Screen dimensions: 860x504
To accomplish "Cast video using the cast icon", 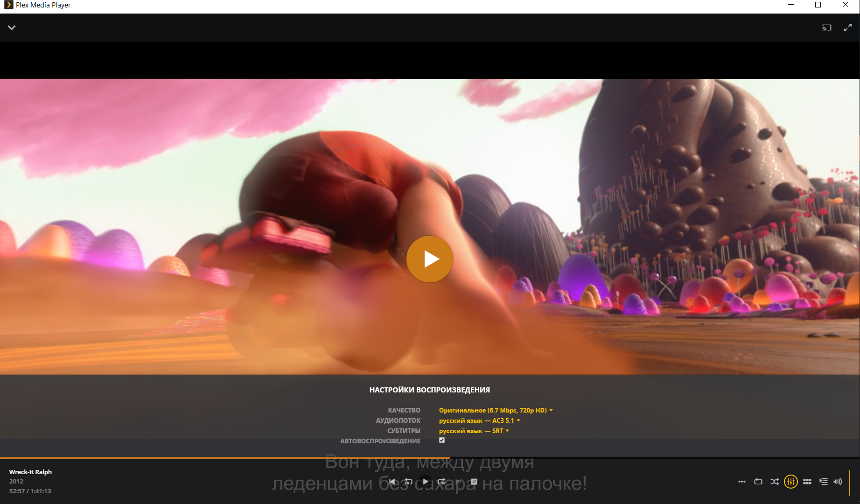I will 827,28.
